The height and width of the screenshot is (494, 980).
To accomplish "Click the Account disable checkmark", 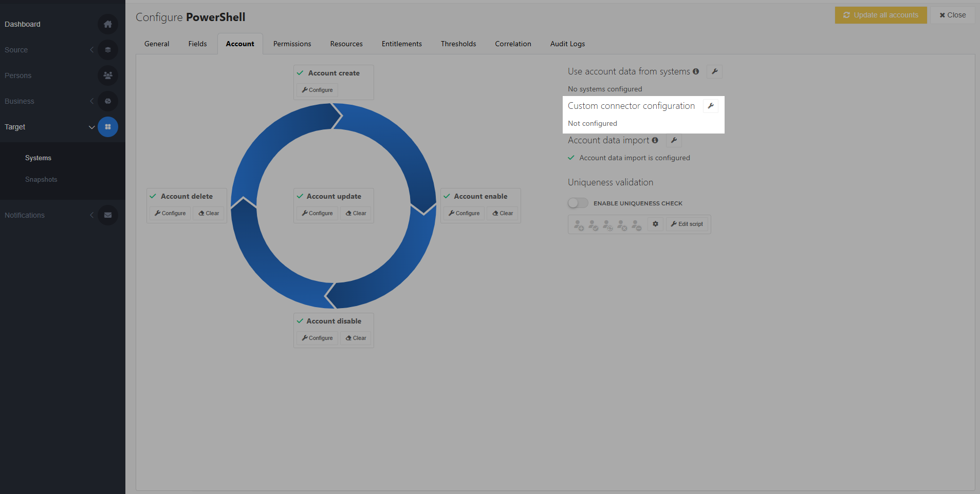I will (x=300, y=321).
